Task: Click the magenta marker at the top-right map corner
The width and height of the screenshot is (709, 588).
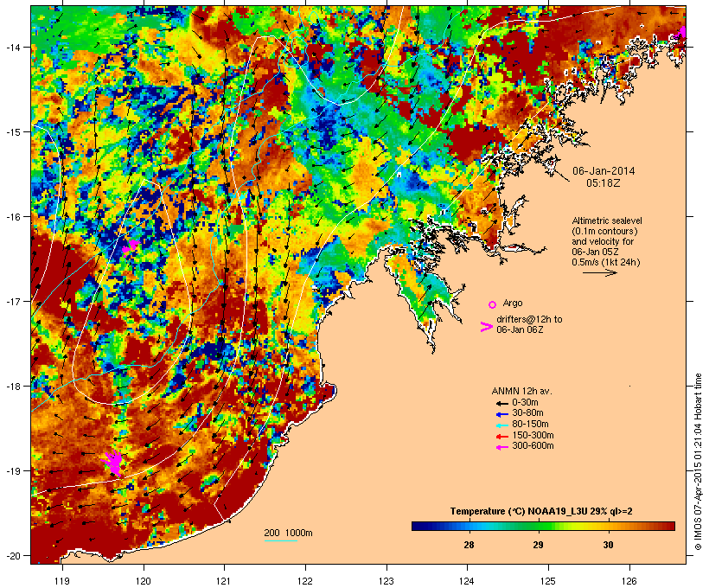Action: click(682, 33)
